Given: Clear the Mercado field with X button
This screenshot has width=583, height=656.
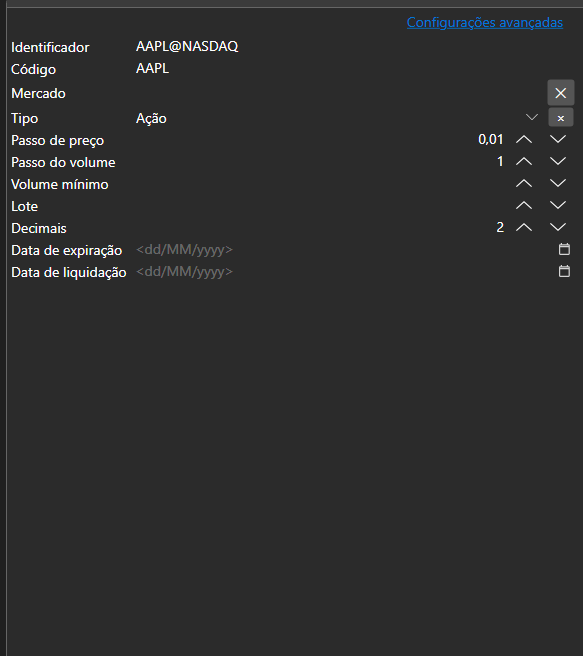Looking at the screenshot, I should (561, 93).
